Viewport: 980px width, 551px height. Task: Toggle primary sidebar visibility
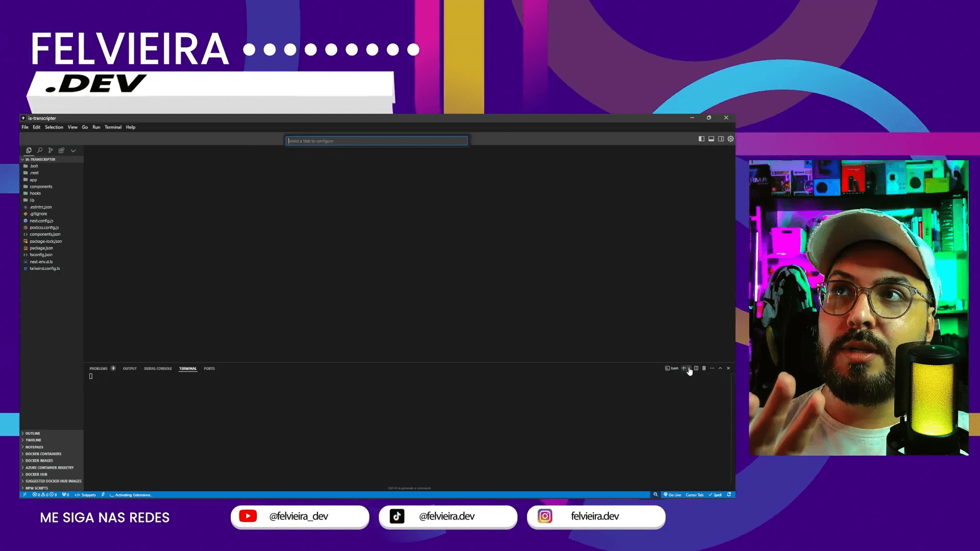tap(701, 139)
